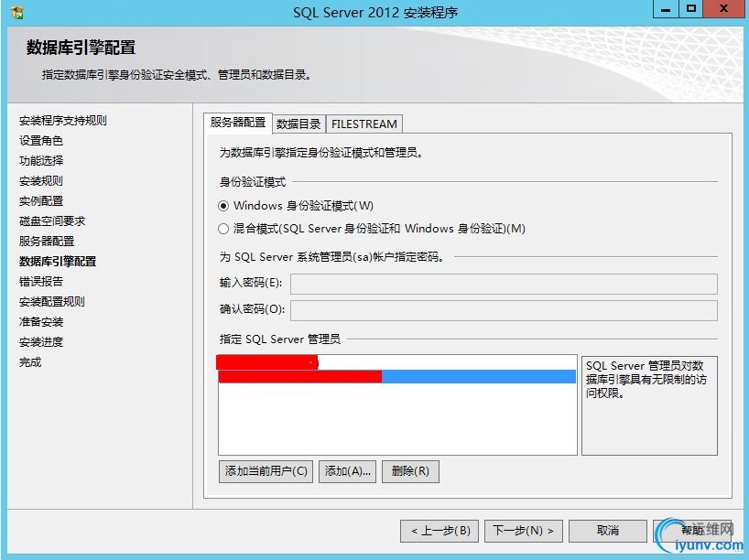Close the SQL Server 2012 setup window
The height and width of the screenshot is (560, 749).
723,9
